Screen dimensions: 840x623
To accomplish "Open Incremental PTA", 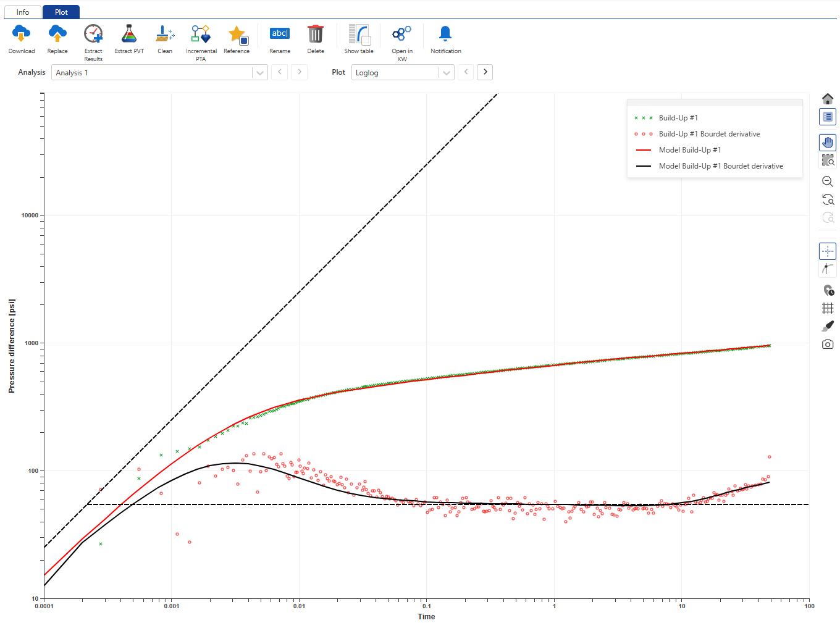I will [x=201, y=35].
